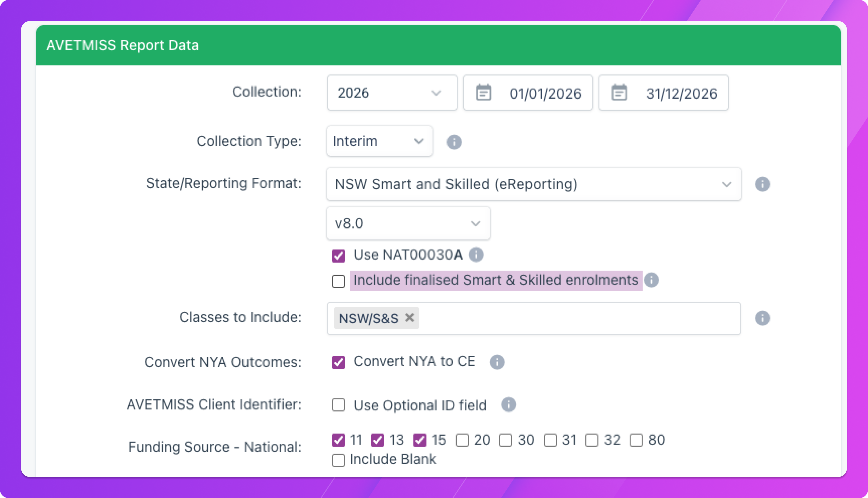Viewport: 868px width, 498px height.
Task: Show info for finalised Smart & Skilled enrolments
Action: pyautogui.click(x=651, y=280)
